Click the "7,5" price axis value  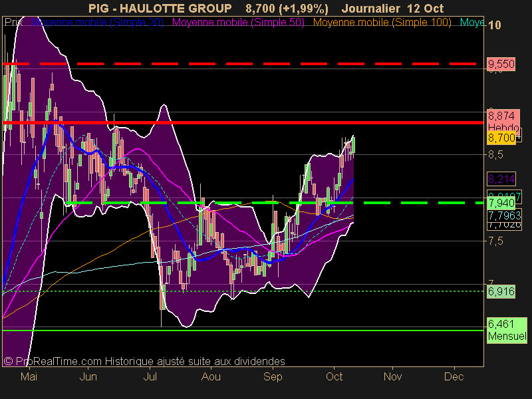click(495, 241)
